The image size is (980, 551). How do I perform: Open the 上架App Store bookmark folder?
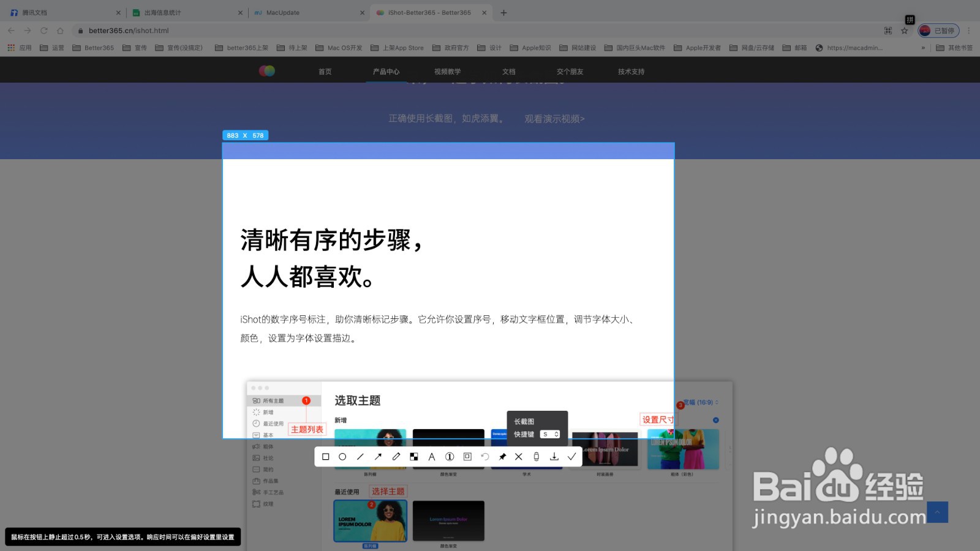397,48
